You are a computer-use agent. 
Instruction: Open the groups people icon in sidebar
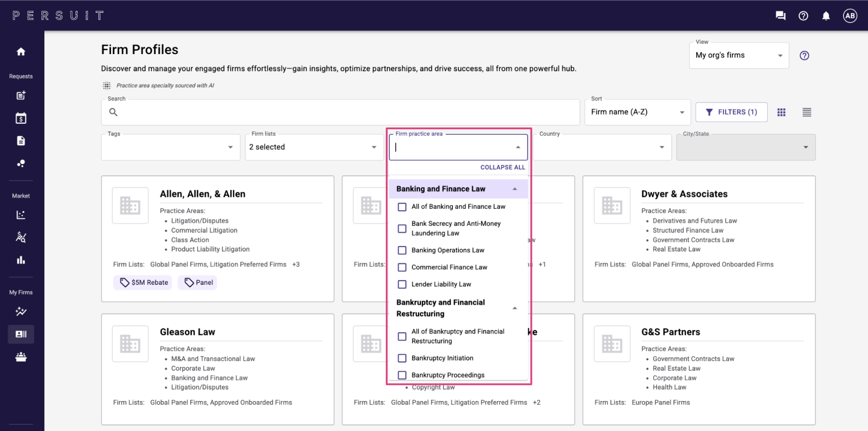(21, 357)
